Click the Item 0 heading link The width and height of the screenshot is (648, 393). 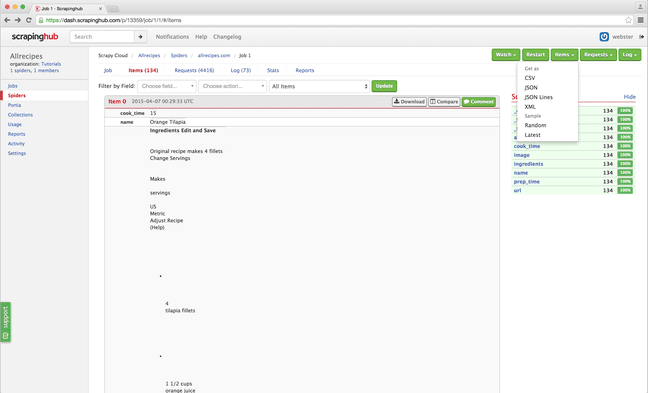coord(117,101)
